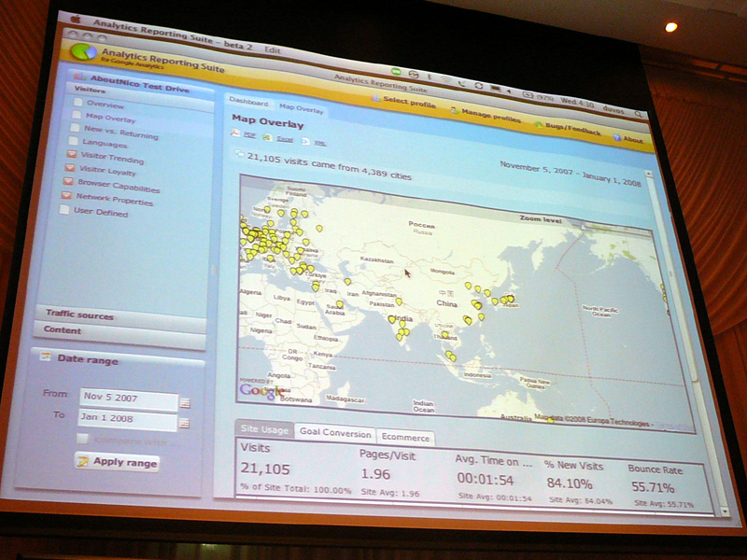The height and width of the screenshot is (560, 747).
Task: Click the Bounce Rate value 55.71%
Action: [x=653, y=487]
